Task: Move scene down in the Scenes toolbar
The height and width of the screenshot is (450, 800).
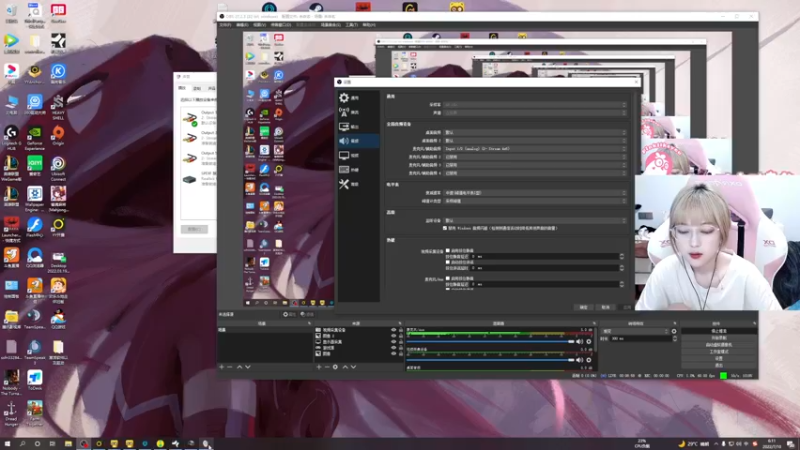Action: coord(247,367)
